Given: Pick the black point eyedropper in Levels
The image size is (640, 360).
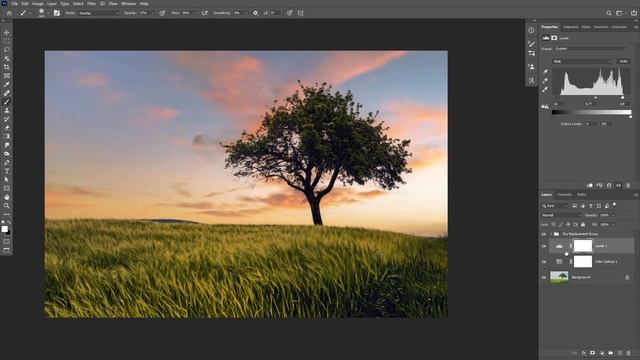Looking at the screenshot, I should pos(545,72).
